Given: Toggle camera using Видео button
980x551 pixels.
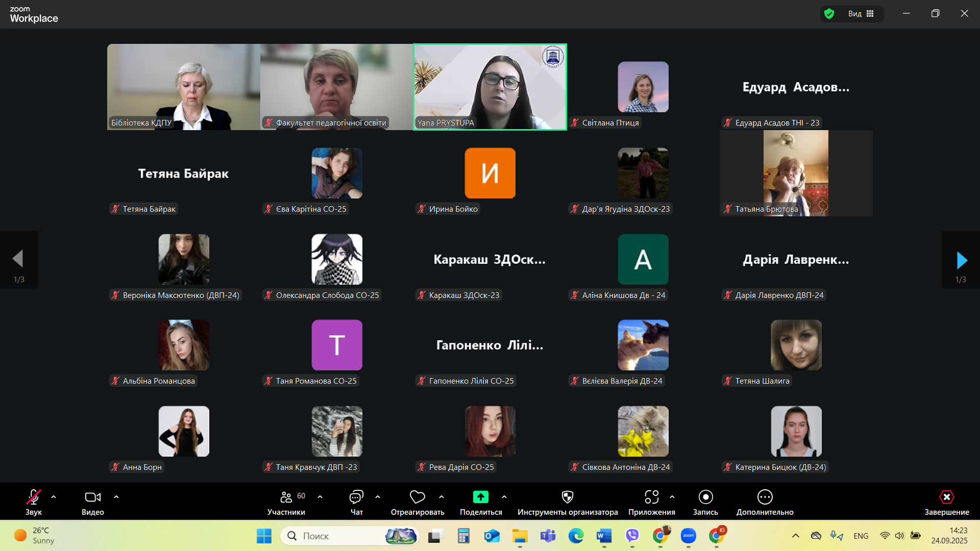Looking at the screenshot, I should 92,497.
